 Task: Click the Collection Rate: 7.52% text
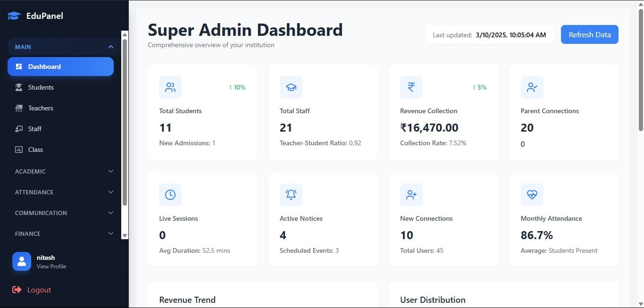coord(433,143)
